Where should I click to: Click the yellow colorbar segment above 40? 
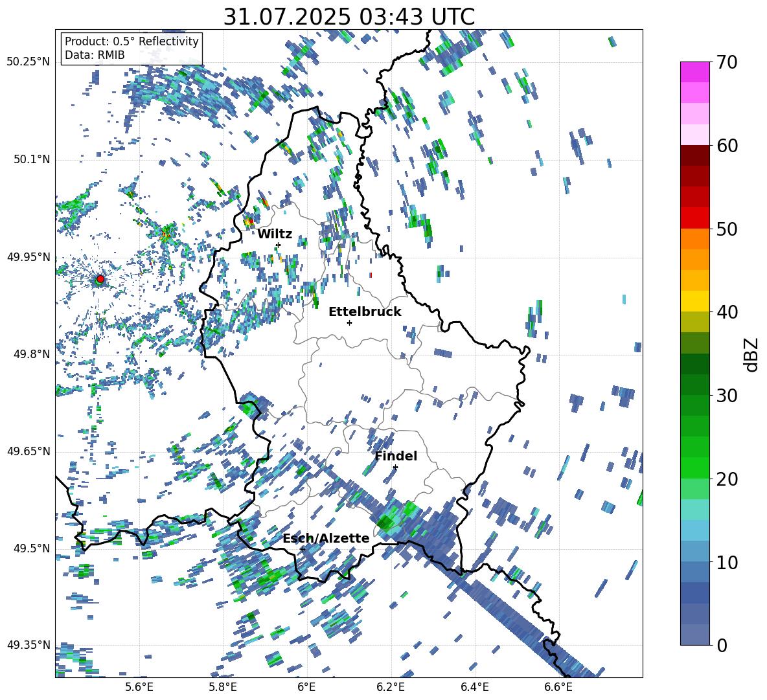click(x=694, y=301)
